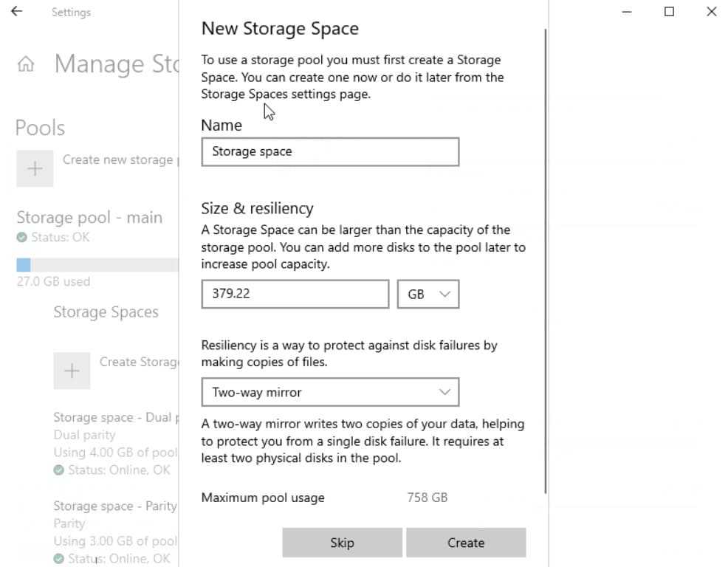Click plus icon for Create new storage pool
The height and width of the screenshot is (567, 728).
point(35,168)
